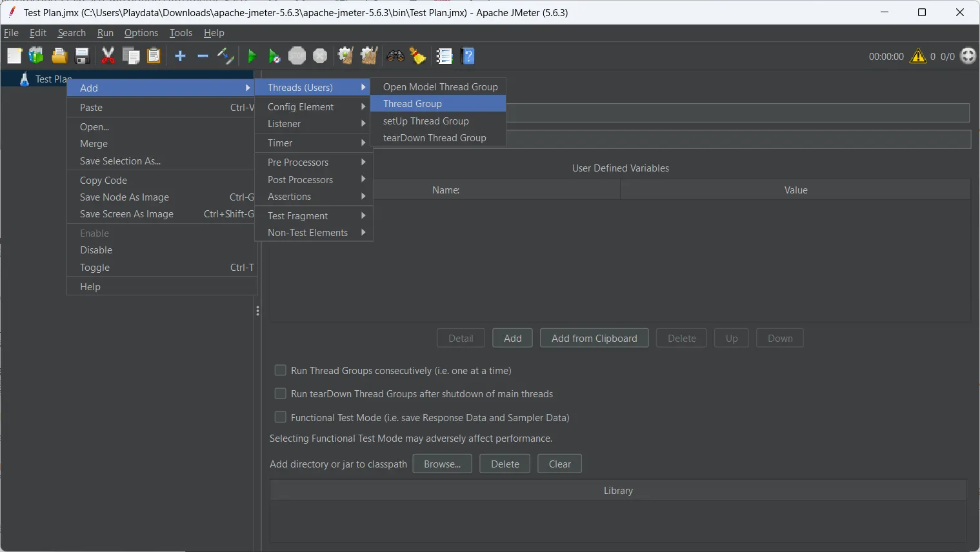The height and width of the screenshot is (552, 980).
Task: Choose Thread Group from the submenu
Action: (439, 104)
